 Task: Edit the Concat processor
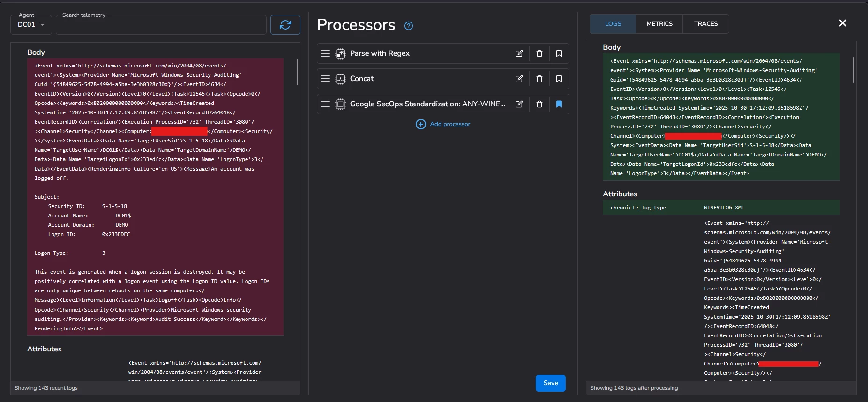519,79
